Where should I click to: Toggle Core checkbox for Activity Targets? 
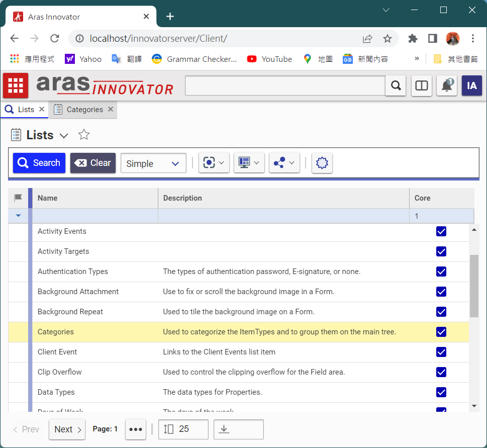tap(441, 251)
